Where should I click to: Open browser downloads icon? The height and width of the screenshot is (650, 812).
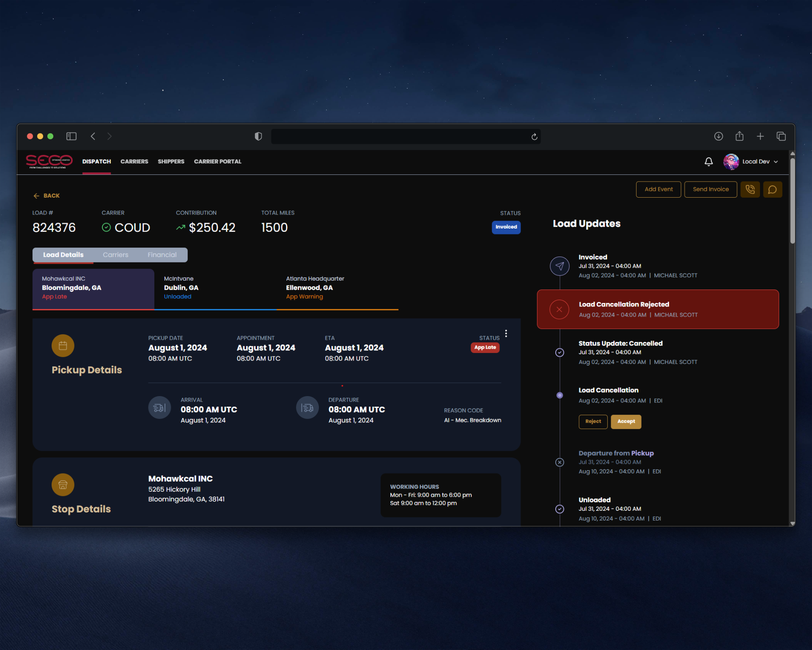coord(718,136)
